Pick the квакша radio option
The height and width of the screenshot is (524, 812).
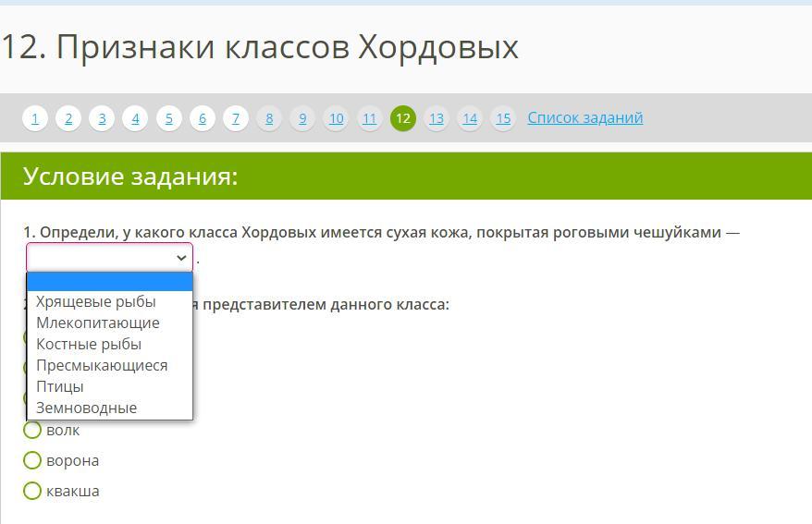32,491
